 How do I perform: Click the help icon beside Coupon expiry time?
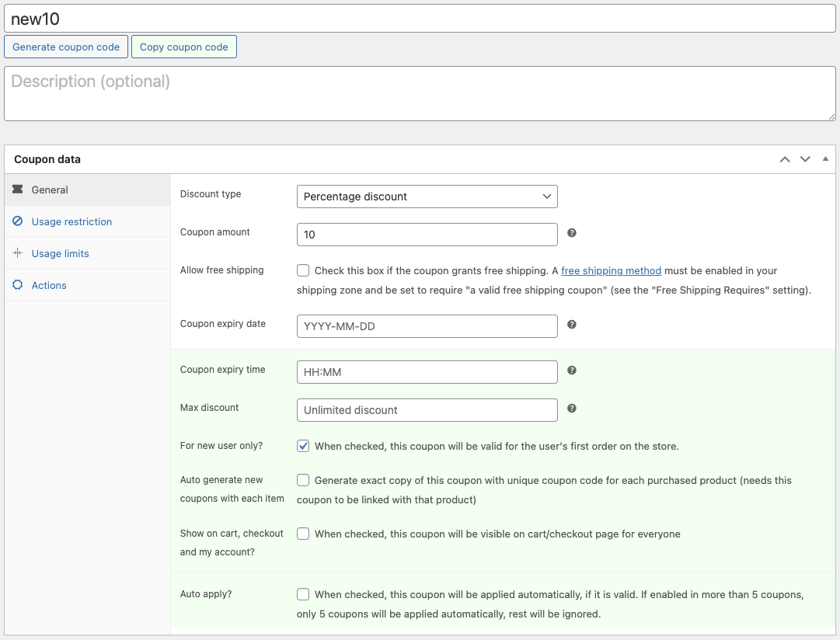pyautogui.click(x=571, y=368)
